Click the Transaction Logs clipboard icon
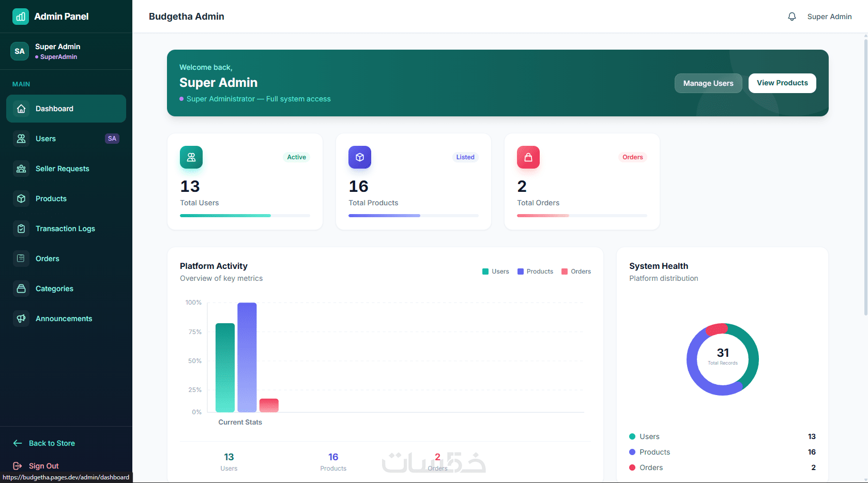This screenshot has width=868, height=483. [x=21, y=229]
